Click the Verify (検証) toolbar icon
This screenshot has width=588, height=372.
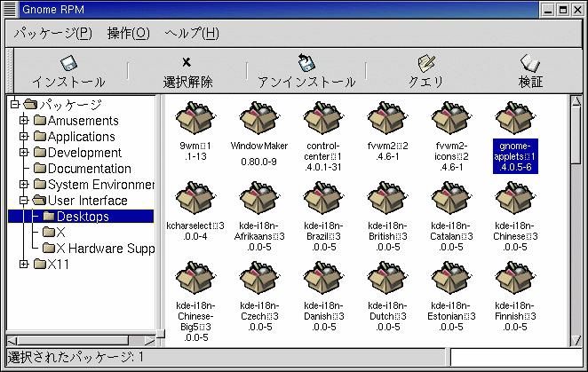(x=530, y=63)
